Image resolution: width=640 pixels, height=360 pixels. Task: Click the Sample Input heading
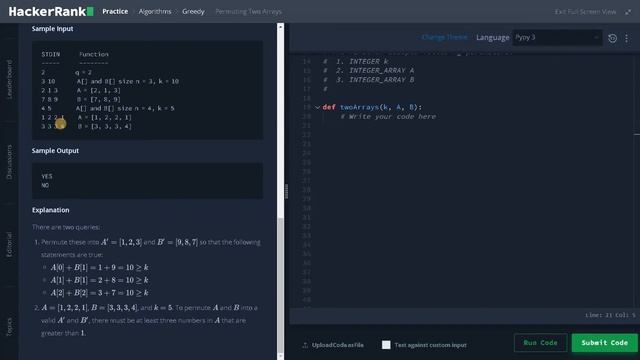53,29
